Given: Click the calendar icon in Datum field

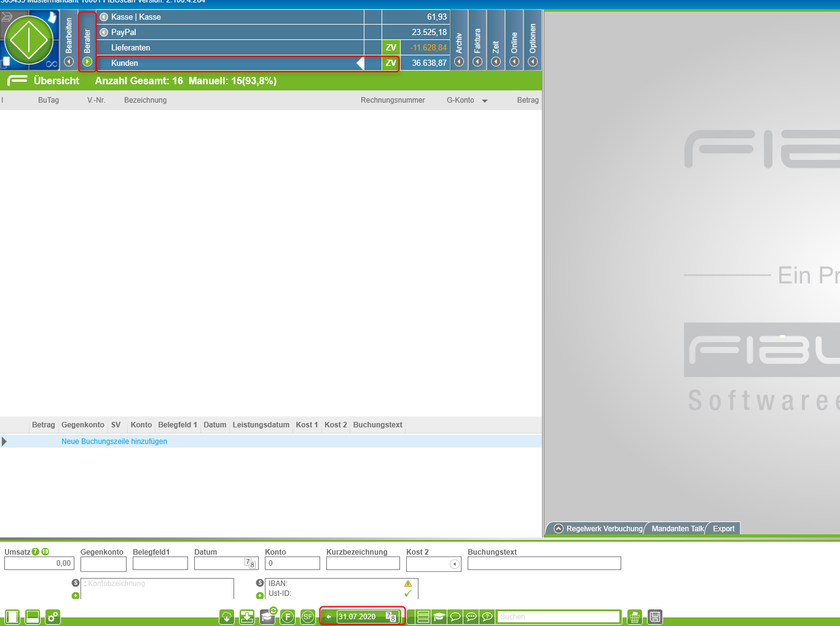Looking at the screenshot, I should tap(250, 563).
